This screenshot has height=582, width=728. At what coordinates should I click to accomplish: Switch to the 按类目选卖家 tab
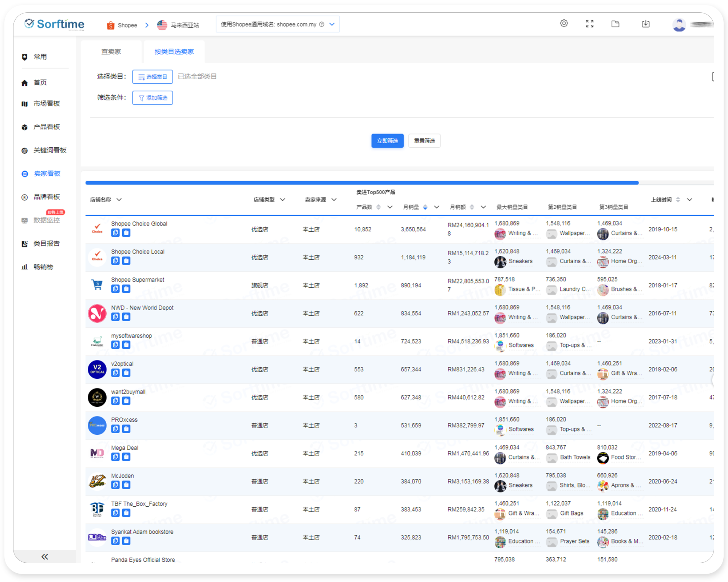(174, 52)
